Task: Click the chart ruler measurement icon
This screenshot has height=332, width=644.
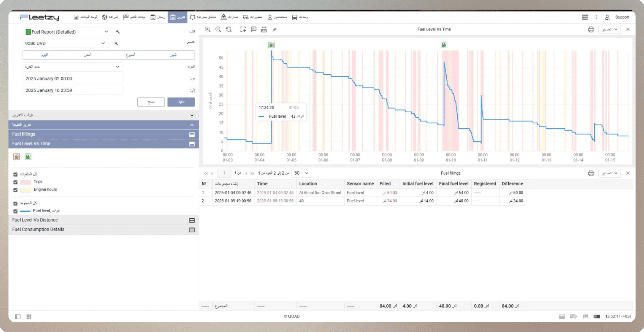Action: coord(264,29)
